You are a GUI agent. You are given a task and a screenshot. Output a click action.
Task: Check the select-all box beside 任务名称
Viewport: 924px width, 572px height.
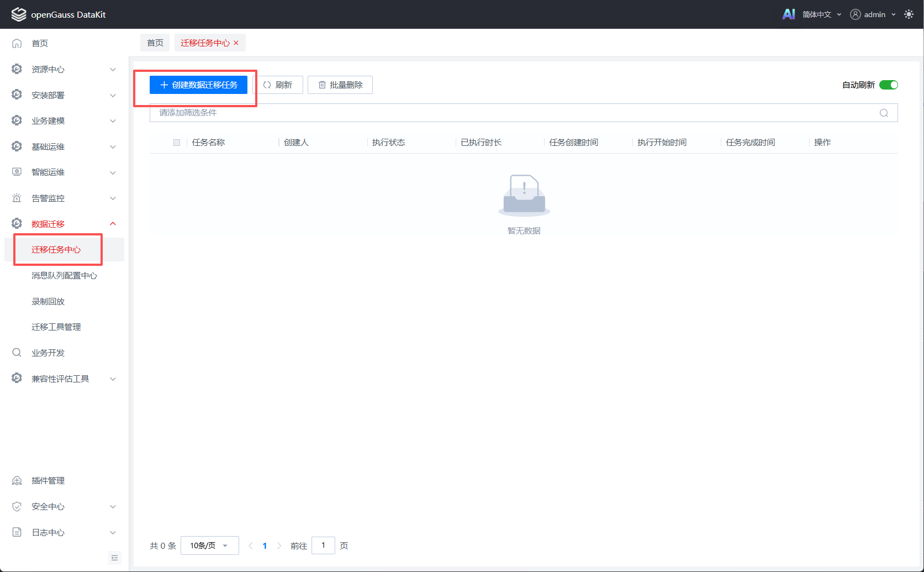point(177,143)
